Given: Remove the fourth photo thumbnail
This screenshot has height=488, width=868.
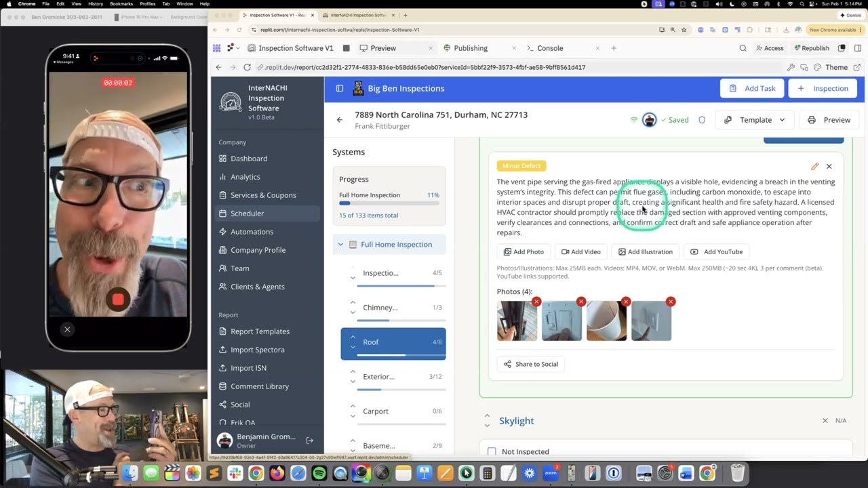Looking at the screenshot, I should pyautogui.click(x=671, y=302).
